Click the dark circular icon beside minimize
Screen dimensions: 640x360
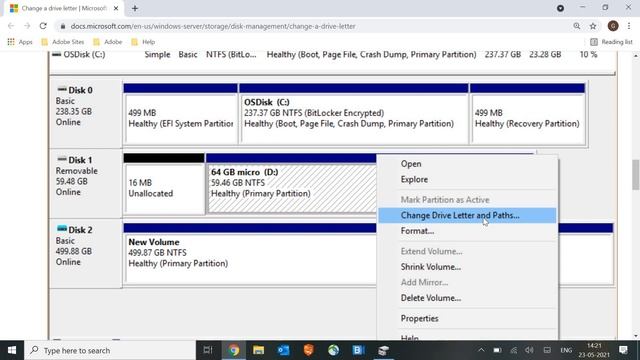click(560, 8)
